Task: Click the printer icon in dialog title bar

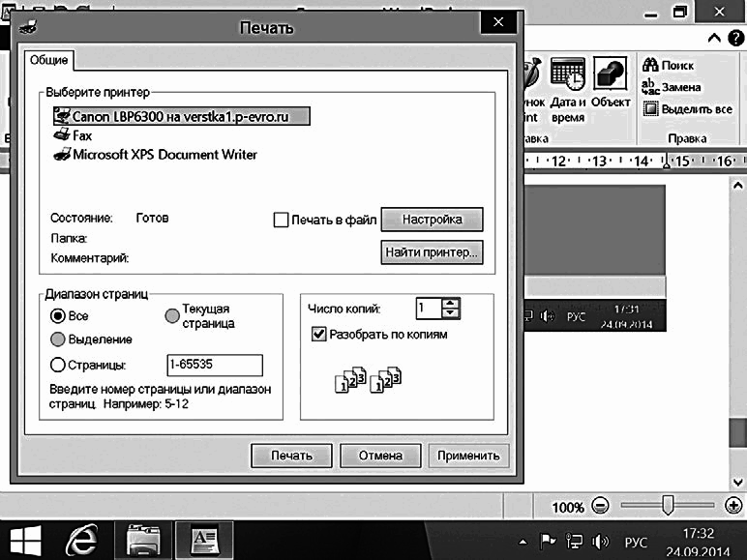Action: 28,27
